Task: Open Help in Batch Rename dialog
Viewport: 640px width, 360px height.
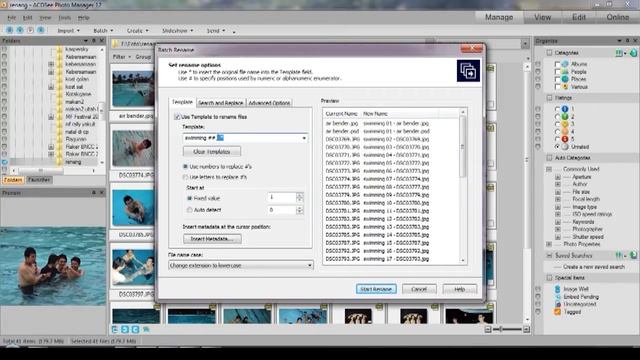Action: [x=460, y=289]
